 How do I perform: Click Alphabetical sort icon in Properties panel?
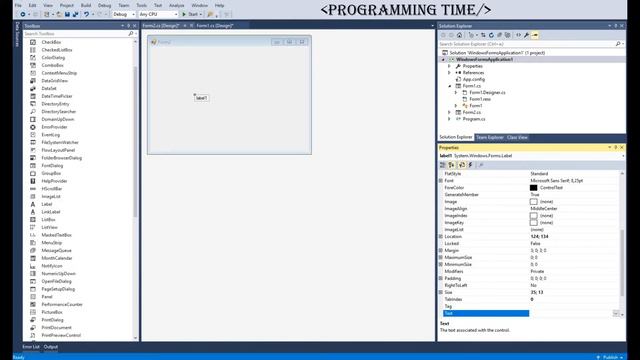(x=451, y=165)
